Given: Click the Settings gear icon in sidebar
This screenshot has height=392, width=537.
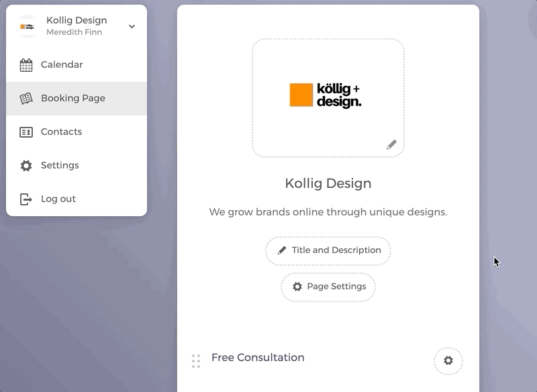Looking at the screenshot, I should [x=26, y=166].
